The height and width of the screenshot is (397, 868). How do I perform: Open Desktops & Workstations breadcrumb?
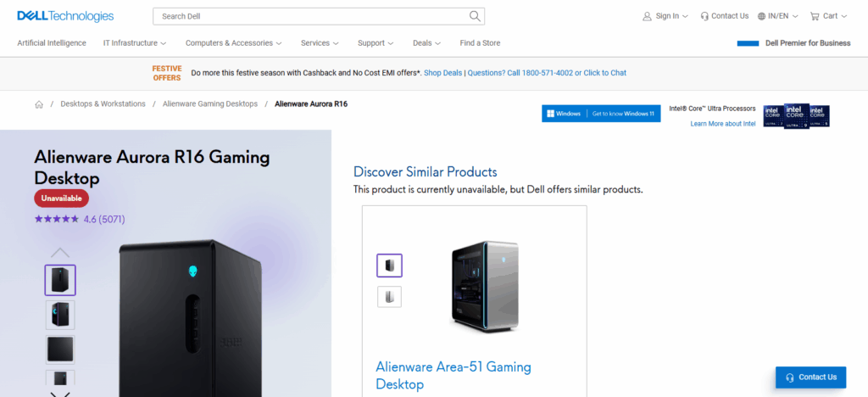coord(103,104)
